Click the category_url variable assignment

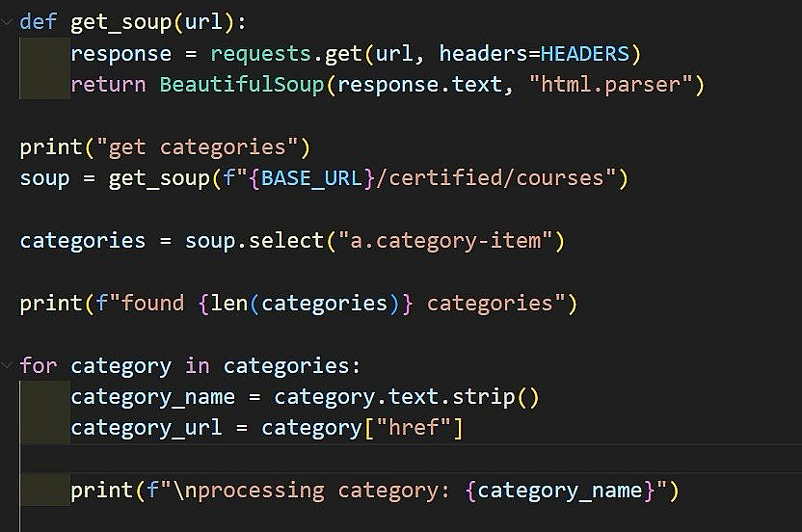[x=140, y=427]
